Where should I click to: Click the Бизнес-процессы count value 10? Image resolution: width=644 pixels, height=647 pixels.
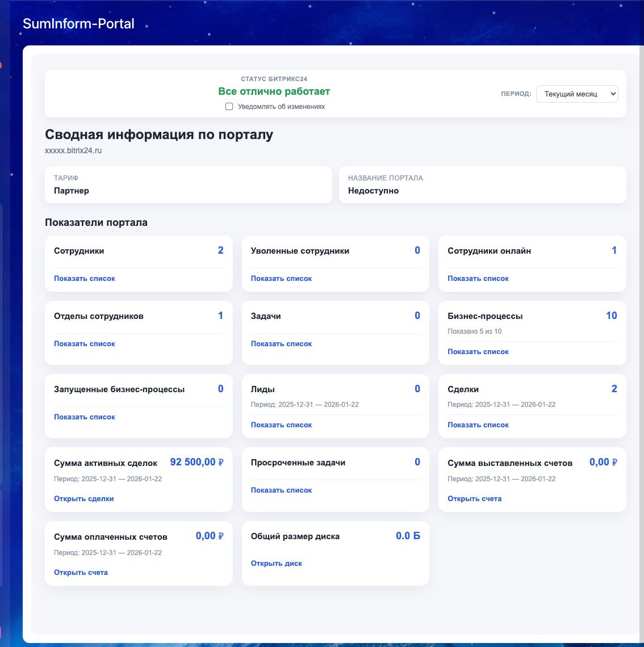tap(612, 316)
